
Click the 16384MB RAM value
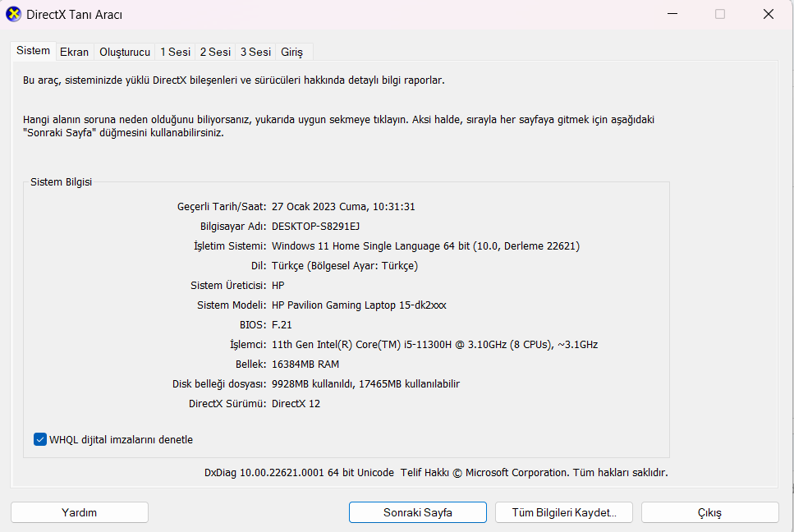tap(305, 365)
